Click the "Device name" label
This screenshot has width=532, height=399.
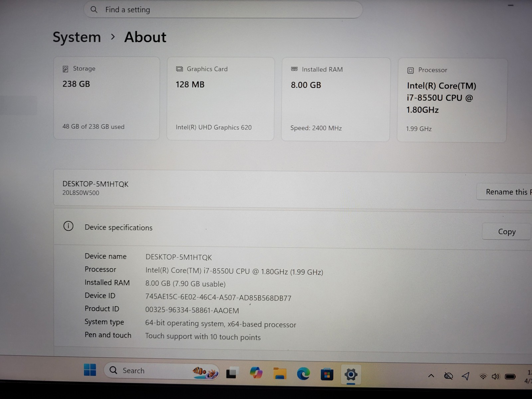coord(105,256)
